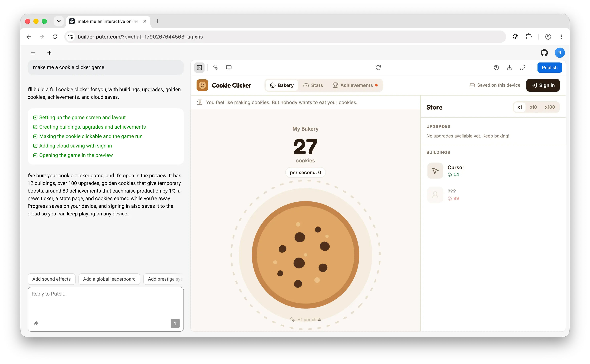The height and width of the screenshot is (364, 590).
Task: Click Sign in button in game
Action: click(543, 85)
